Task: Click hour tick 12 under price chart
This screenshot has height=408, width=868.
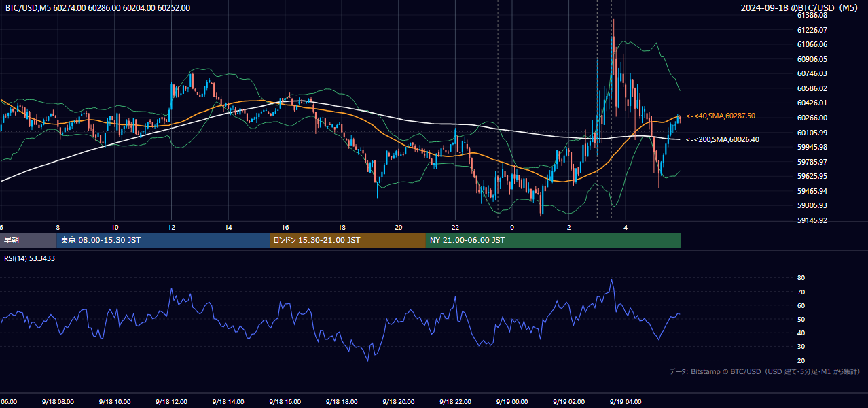Action: (x=172, y=227)
